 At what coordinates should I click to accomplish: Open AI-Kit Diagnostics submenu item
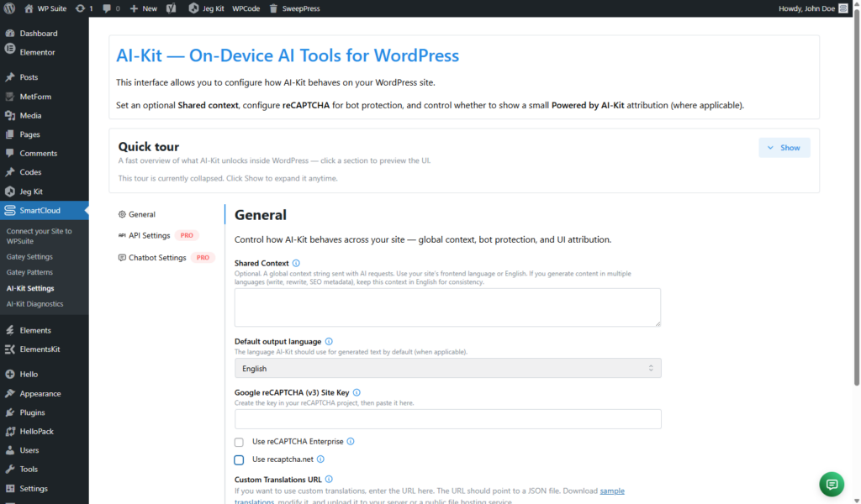[34, 304]
